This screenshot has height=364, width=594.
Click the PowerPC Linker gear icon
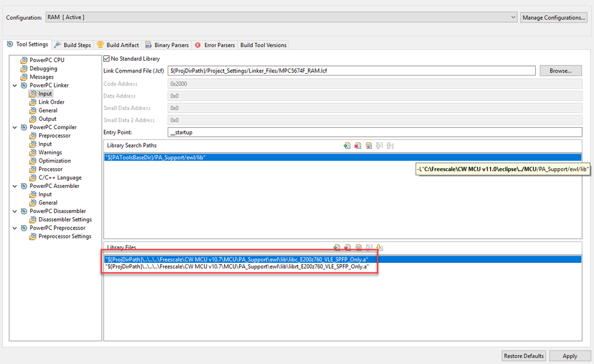pos(24,85)
